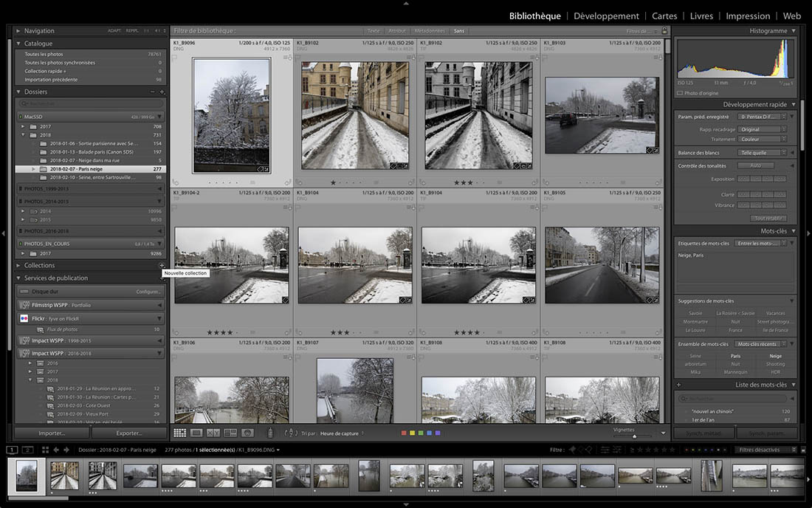This screenshot has height=508, width=812.
Task: Switch to secondary display button 2
Action: (x=27, y=450)
